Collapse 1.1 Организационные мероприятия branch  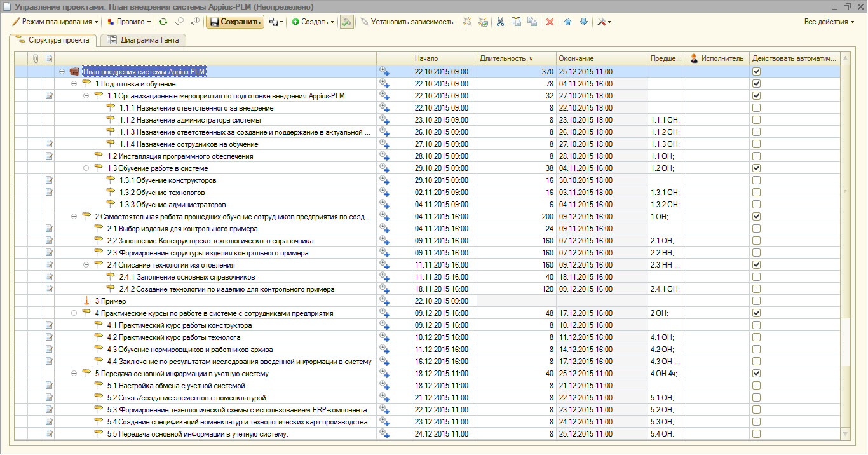click(86, 96)
